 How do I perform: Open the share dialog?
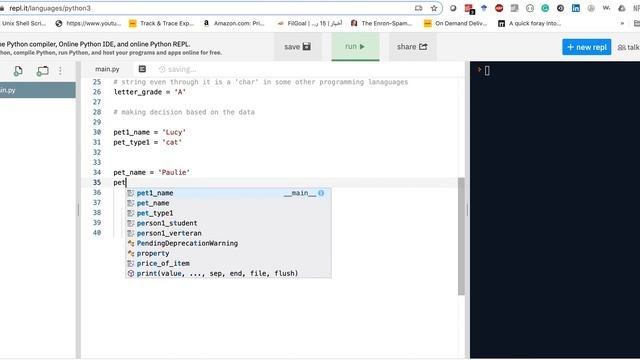tap(412, 47)
